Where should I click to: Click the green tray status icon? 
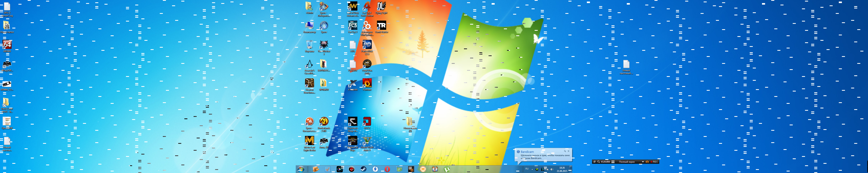(x=537, y=169)
